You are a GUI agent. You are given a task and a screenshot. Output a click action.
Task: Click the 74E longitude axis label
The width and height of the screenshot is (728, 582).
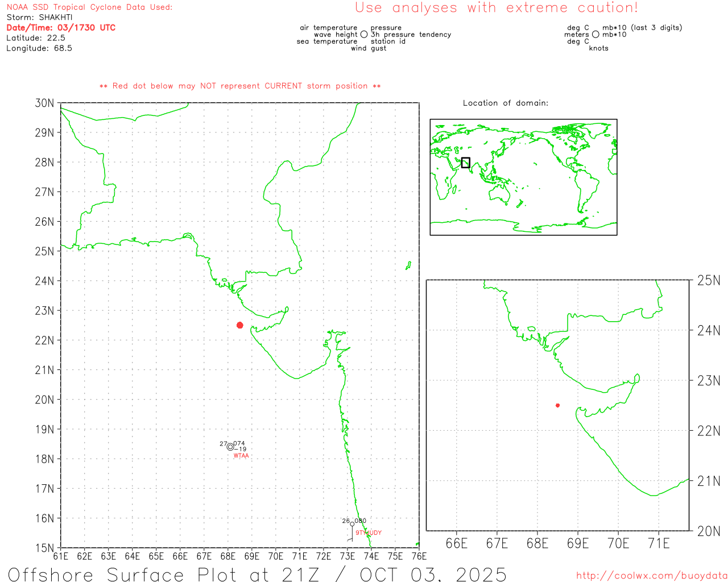[x=371, y=556]
